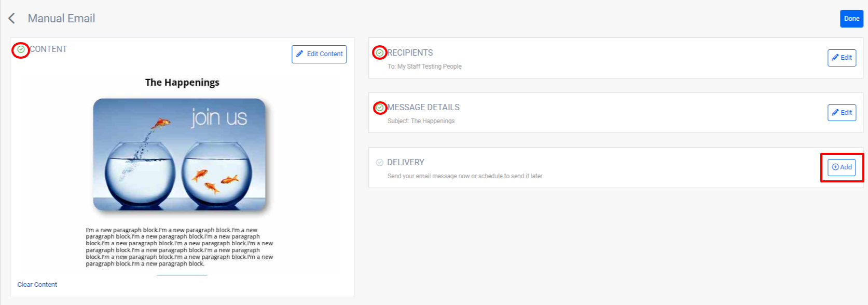Click the 'To: My Staff Testing People' text
Viewport: 868px width, 305px height.
pyautogui.click(x=424, y=67)
